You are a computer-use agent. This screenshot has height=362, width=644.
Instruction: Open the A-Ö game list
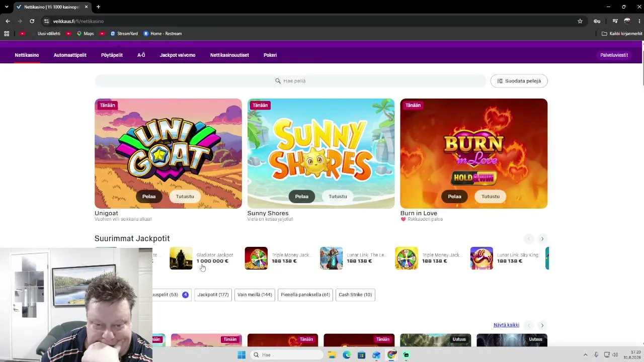click(x=141, y=55)
